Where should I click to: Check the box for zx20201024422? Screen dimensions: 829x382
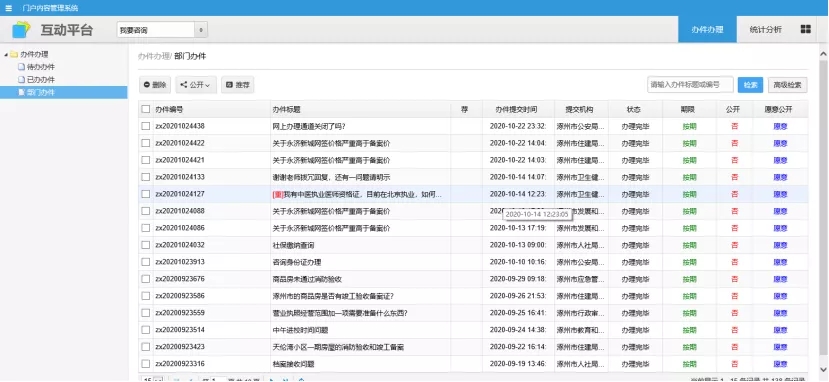click(x=146, y=143)
